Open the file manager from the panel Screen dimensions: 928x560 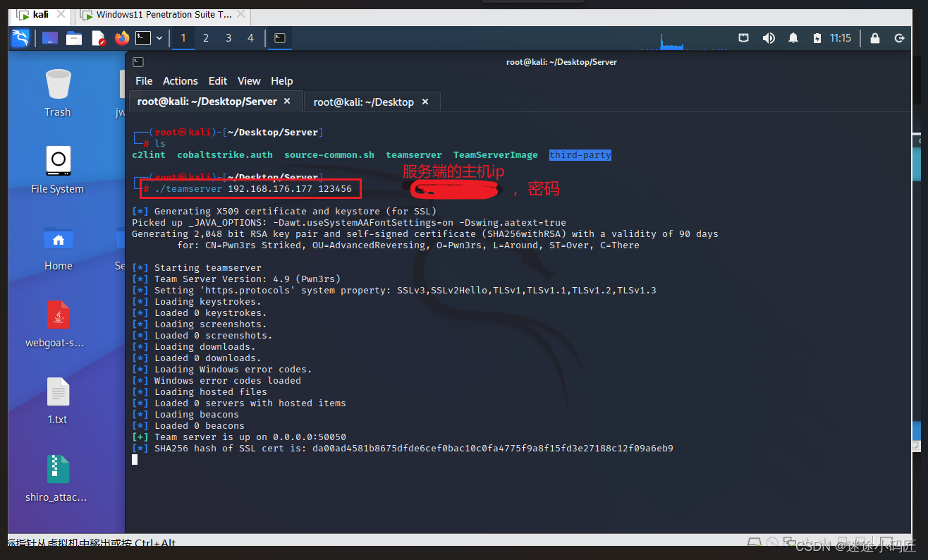click(73, 38)
